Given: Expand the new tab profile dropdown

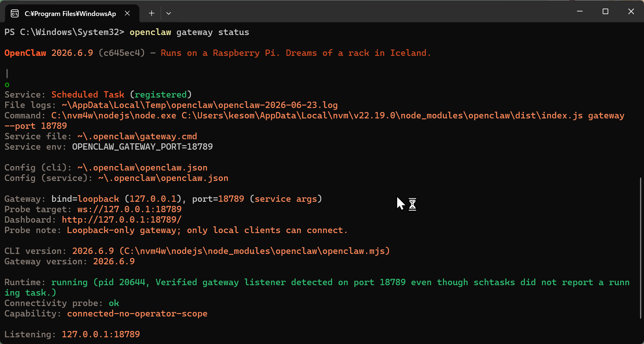Looking at the screenshot, I should pyautogui.click(x=169, y=13).
